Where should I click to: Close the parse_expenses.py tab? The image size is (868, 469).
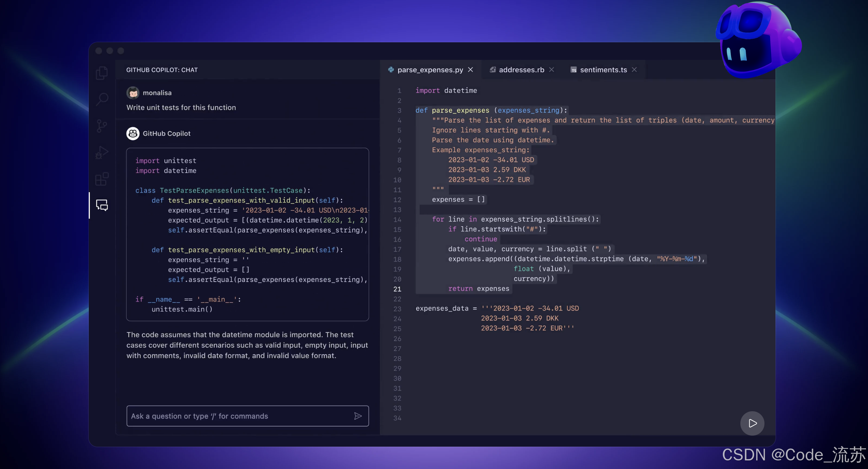(471, 70)
